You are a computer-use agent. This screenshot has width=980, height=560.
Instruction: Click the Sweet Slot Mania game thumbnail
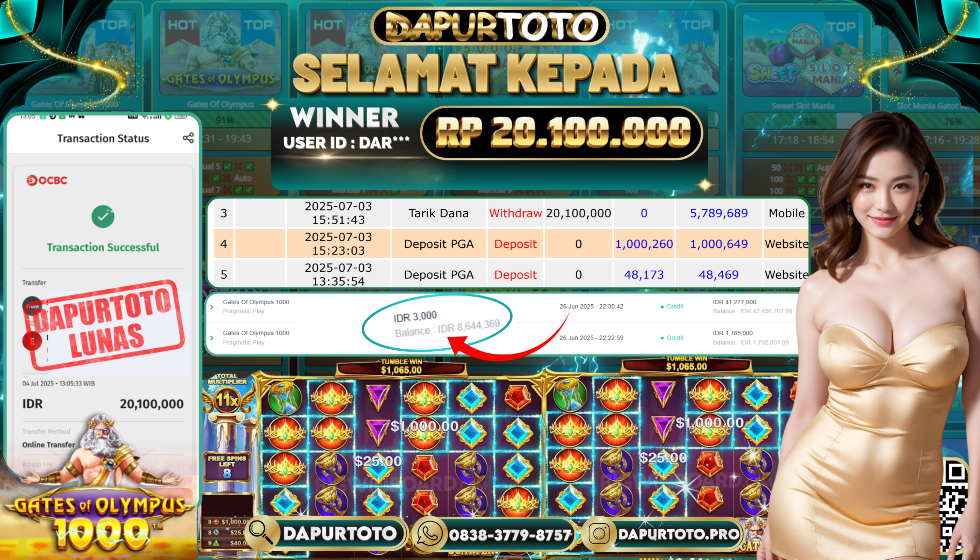click(802, 54)
